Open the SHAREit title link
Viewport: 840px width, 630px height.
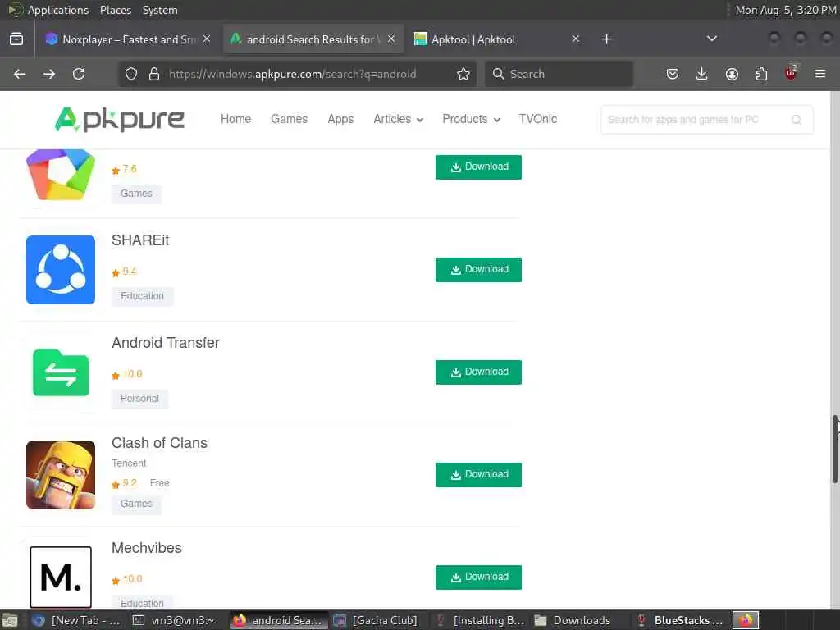pyautogui.click(x=140, y=240)
